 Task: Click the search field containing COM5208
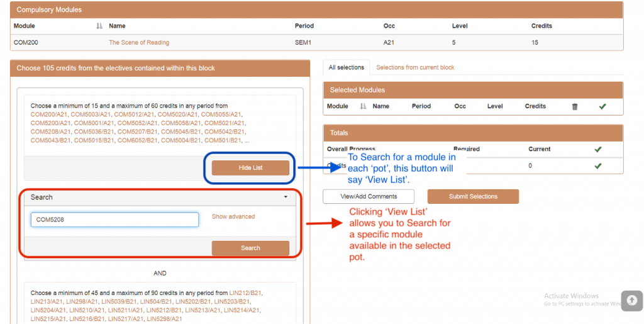tap(114, 220)
